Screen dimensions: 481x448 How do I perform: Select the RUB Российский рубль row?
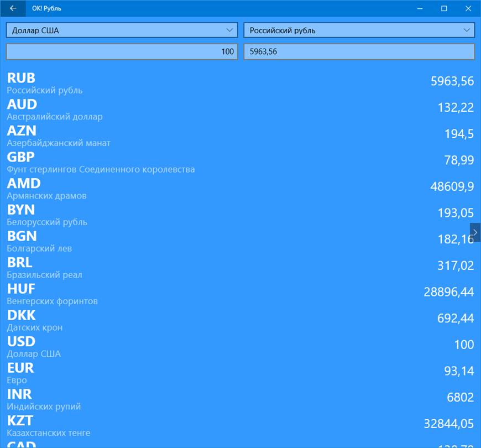click(240, 82)
